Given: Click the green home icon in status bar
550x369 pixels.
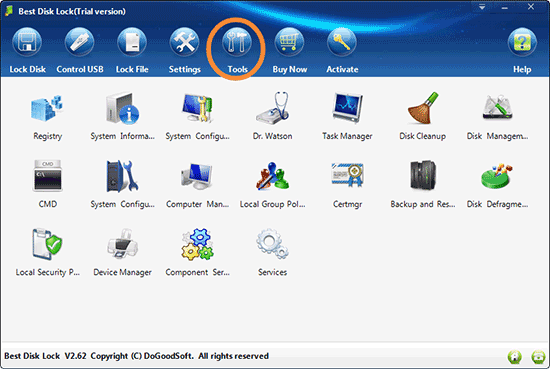Looking at the screenshot, I should point(515,357).
